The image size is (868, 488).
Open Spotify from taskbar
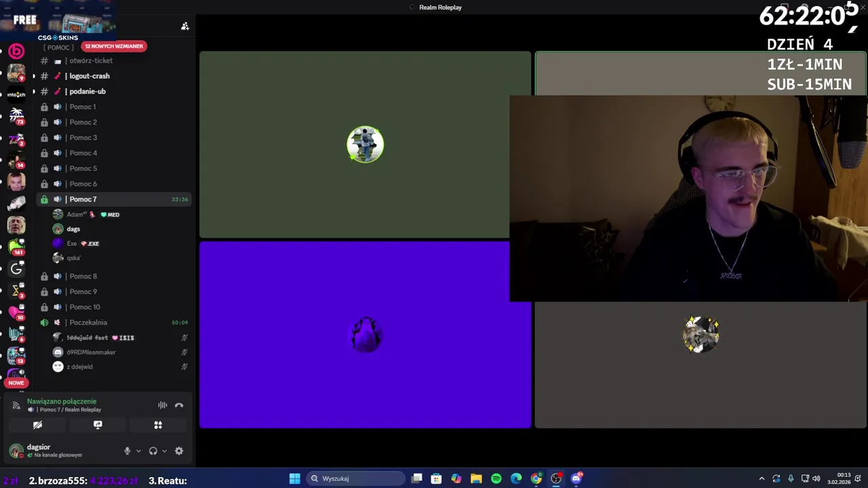[496, 479]
